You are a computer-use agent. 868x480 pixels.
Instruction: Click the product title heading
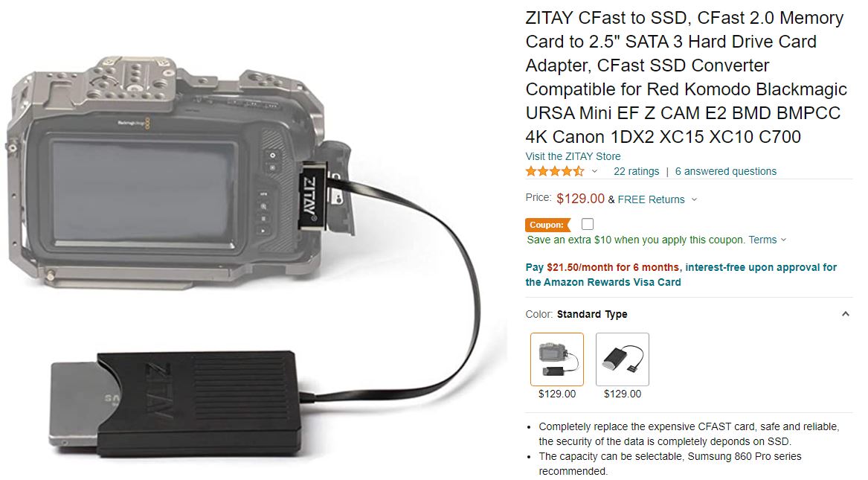pyautogui.click(x=687, y=77)
